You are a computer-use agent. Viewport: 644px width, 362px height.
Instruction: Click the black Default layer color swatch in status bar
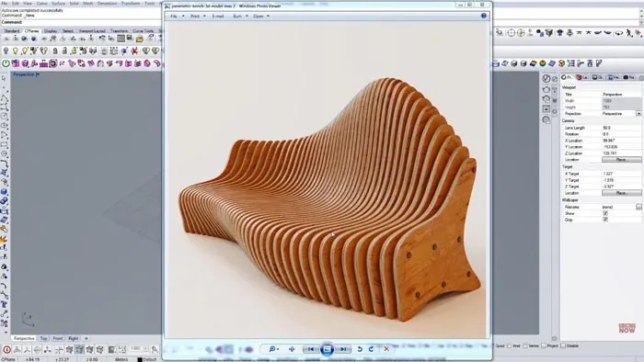tap(140, 359)
